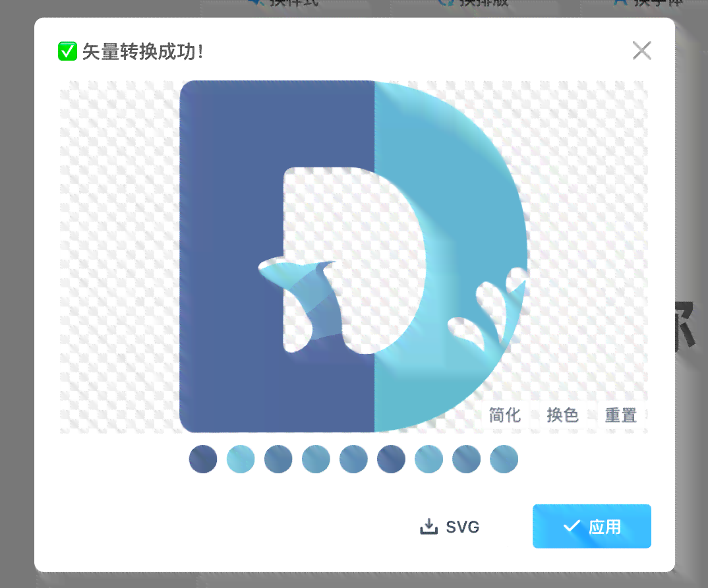Click the 简化 simplify button
This screenshot has height=588, width=708.
coord(505,415)
